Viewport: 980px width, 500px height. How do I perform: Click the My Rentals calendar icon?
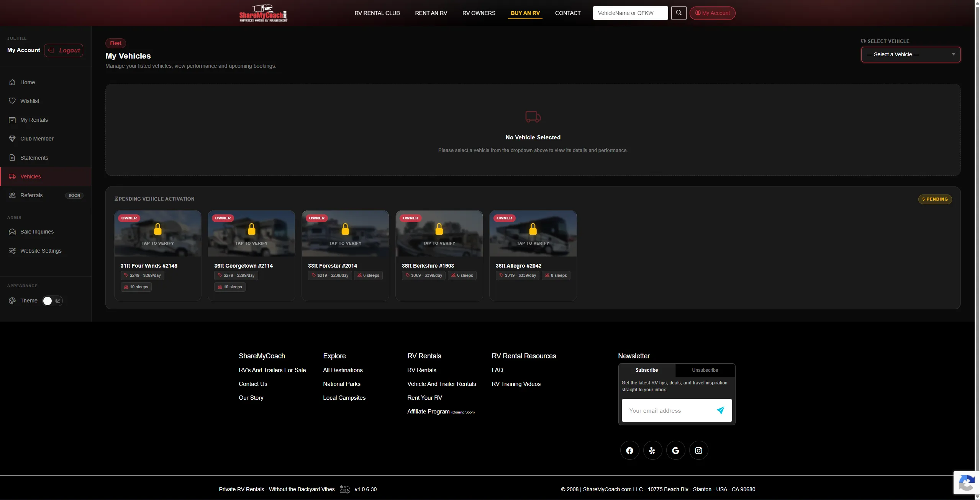(x=12, y=120)
